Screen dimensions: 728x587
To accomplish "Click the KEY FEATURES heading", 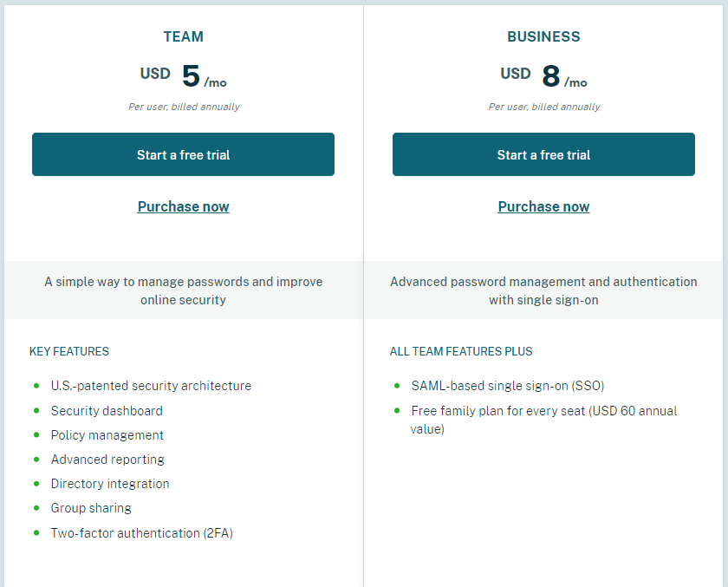I will pyautogui.click(x=69, y=351).
